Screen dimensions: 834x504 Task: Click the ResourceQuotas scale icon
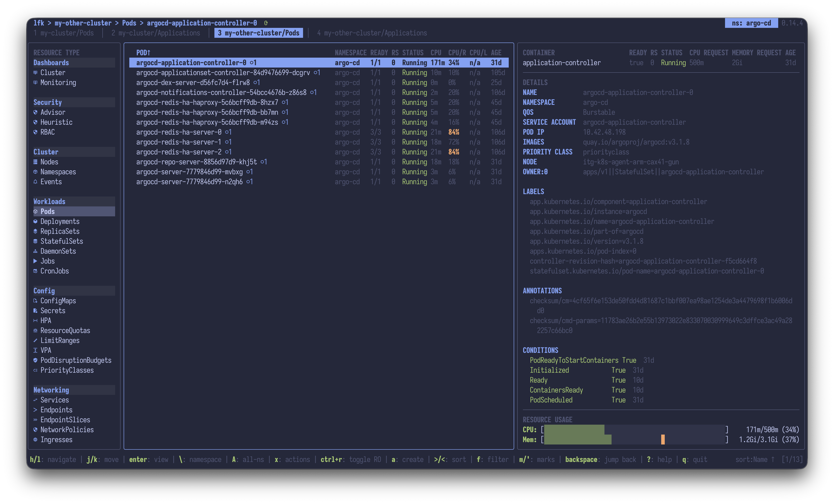pyautogui.click(x=35, y=330)
